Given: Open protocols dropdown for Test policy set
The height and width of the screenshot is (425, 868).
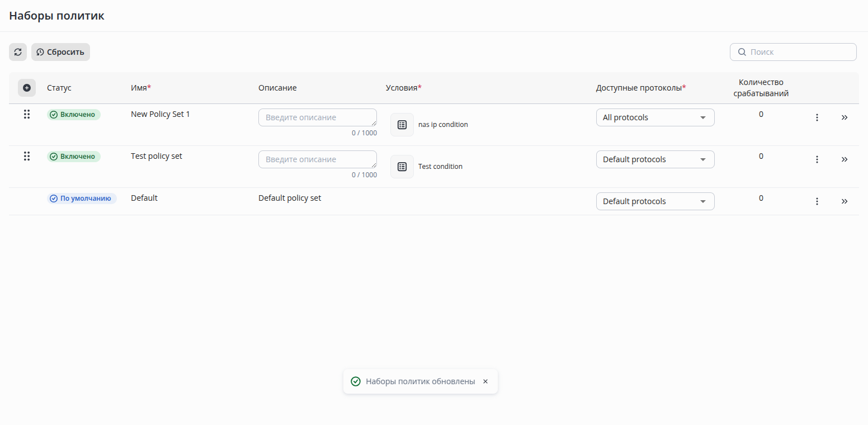Looking at the screenshot, I should 655,159.
